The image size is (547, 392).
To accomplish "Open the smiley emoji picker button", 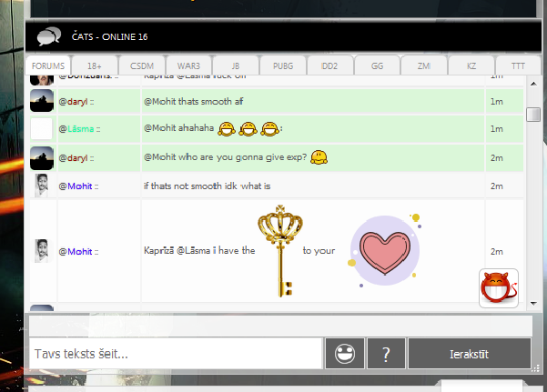I will tap(345, 353).
